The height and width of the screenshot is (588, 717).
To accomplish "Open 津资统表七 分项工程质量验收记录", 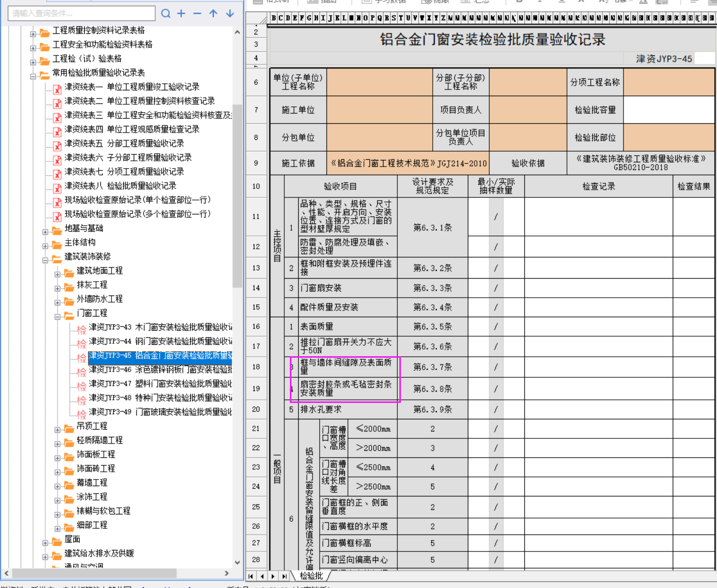I will (124, 171).
